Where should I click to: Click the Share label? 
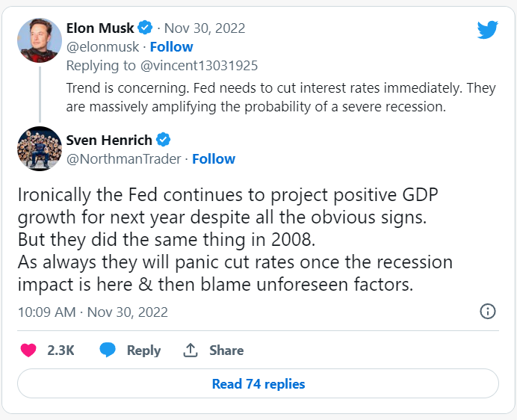point(226,350)
